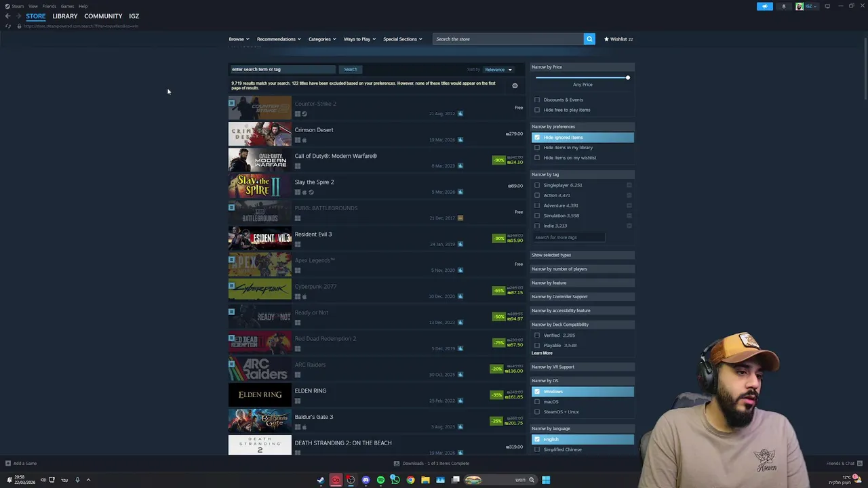The width and height of the screenshot is (868, 488).
Task: Open Downloads status at the bottom
Action: 432,464
